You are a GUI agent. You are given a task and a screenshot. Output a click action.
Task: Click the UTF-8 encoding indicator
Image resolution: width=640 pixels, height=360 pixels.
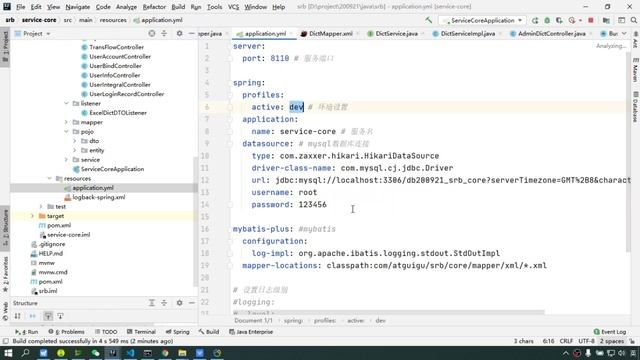point(586,341)
